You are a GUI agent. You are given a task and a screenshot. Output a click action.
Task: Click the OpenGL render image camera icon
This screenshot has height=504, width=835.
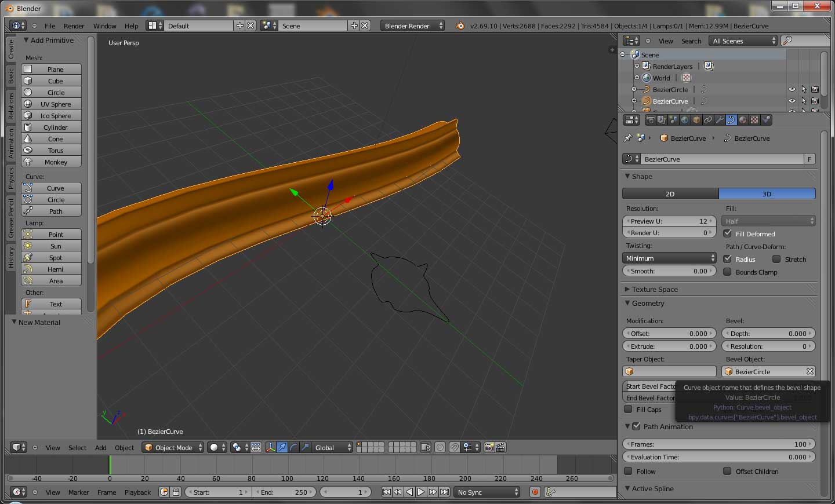click(489, 447)
